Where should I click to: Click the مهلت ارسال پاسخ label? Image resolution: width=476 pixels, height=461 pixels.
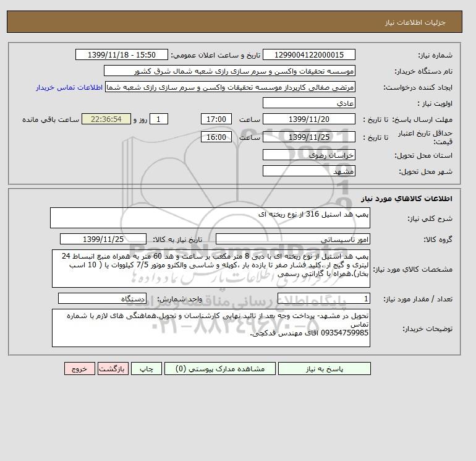pyautogui.click(x=422, y=119)
